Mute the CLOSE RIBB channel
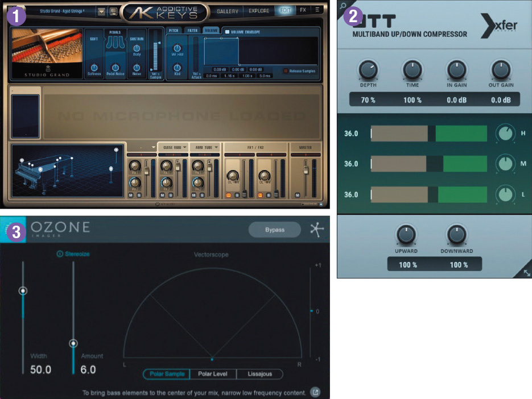This screenshot has height=399, width=532. (162, 196)
